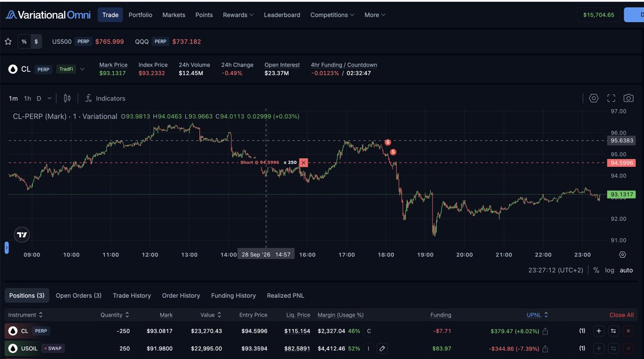Click the lower S sell marker on chart

pos(393,152)
